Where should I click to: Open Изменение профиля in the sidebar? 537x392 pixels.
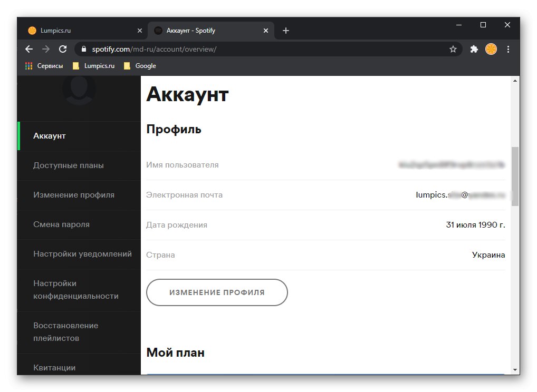point(79,195)
